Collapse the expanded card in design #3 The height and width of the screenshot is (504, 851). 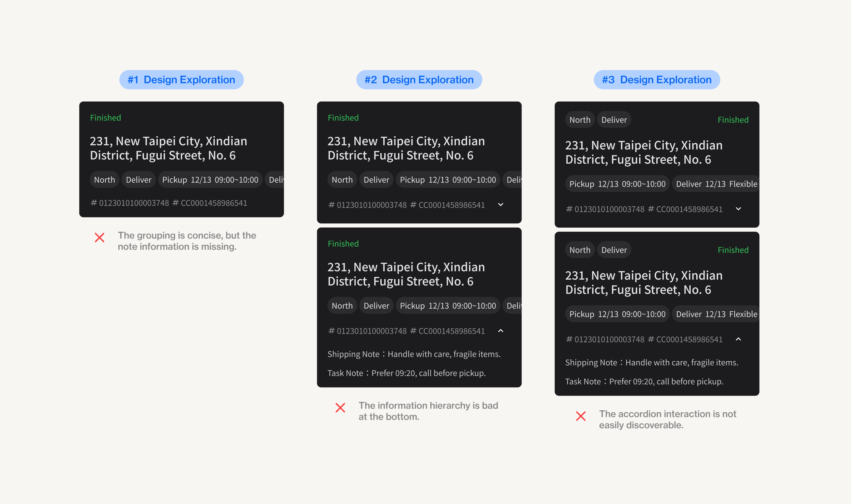[738, 339]
